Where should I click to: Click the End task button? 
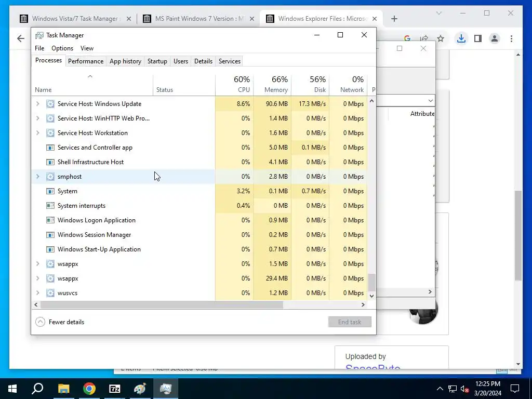pyautogui.click(x=350, y=322)
